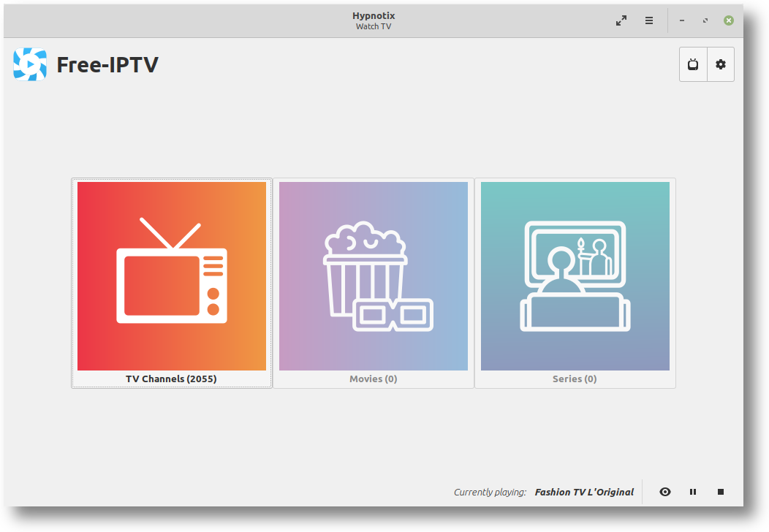Click the viewer watching screen icon

tap(575, 276)
